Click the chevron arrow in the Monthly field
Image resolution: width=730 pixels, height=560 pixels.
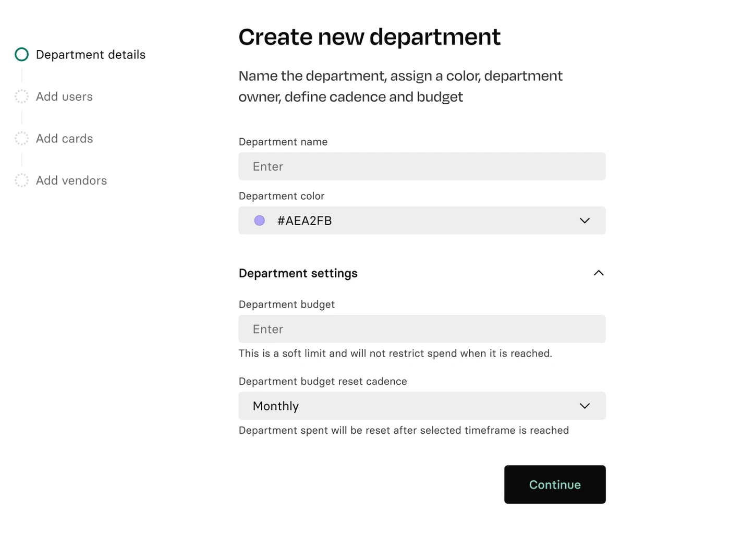[x=585, y=406]
